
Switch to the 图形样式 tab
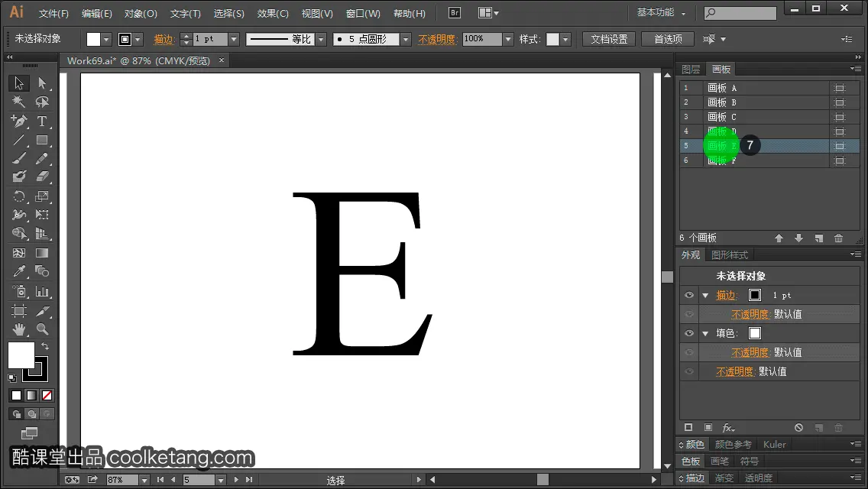[730, 254]
